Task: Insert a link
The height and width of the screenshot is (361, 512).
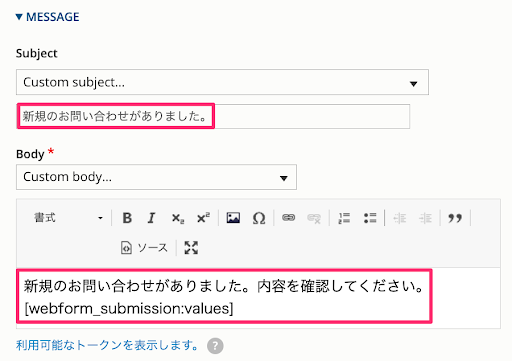Action: pyautogui.click(x=288, y=218)
